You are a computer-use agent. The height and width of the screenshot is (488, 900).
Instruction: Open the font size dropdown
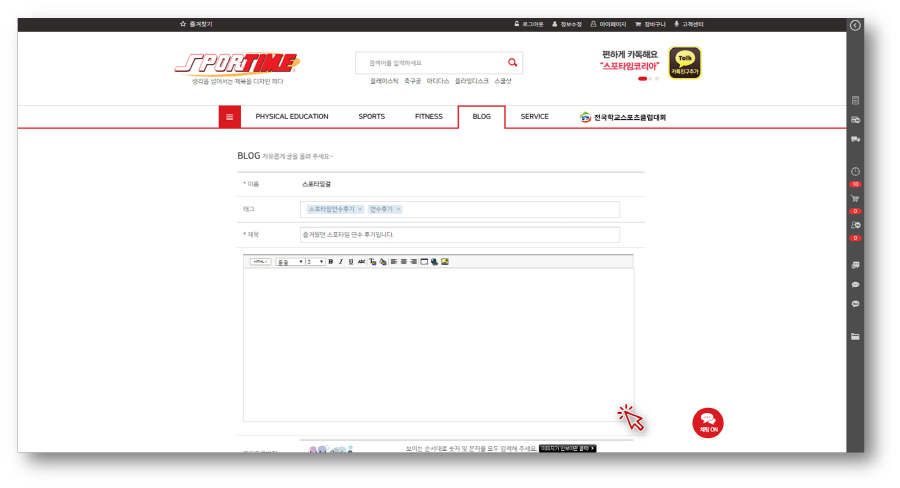tap(315, 262)
